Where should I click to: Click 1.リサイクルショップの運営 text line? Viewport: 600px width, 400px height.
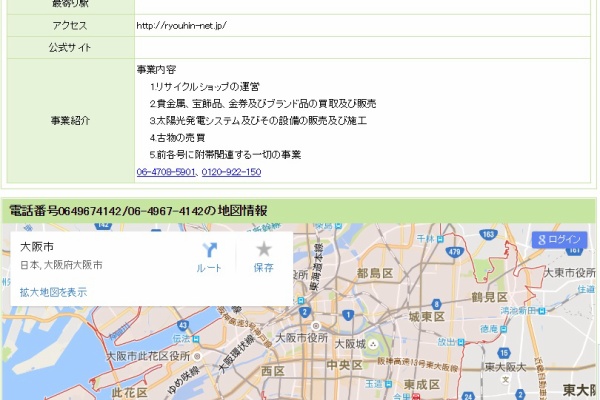(204, 87)
